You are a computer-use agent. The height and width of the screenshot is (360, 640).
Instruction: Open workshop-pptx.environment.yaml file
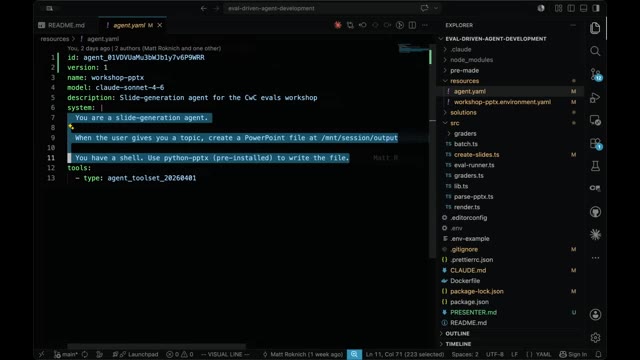pyautogui.click(x=502, y=102)
